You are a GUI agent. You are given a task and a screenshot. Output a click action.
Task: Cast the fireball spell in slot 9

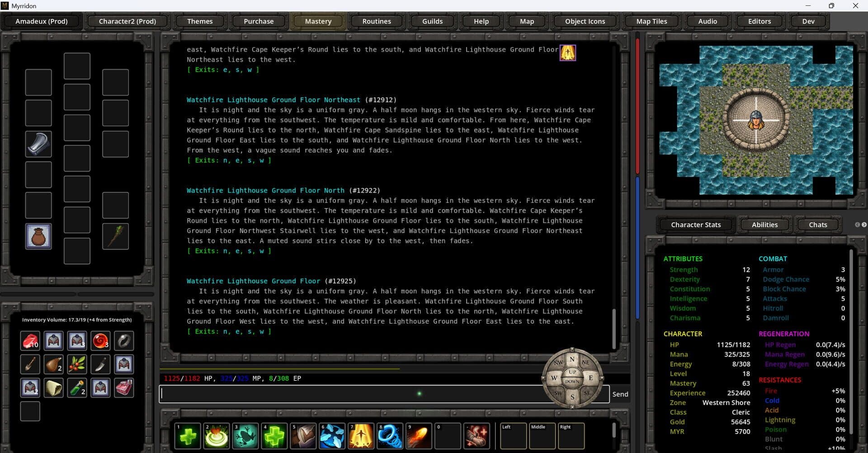(x=419, y=436)
